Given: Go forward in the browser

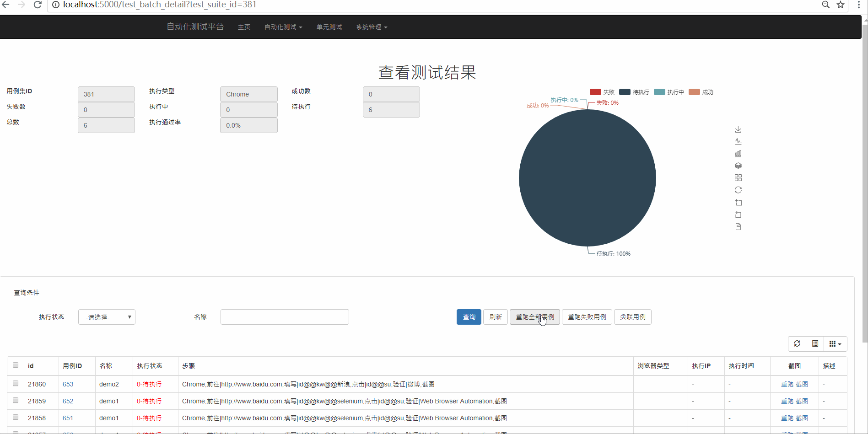Looking at the screenshot, I should 22,5.
